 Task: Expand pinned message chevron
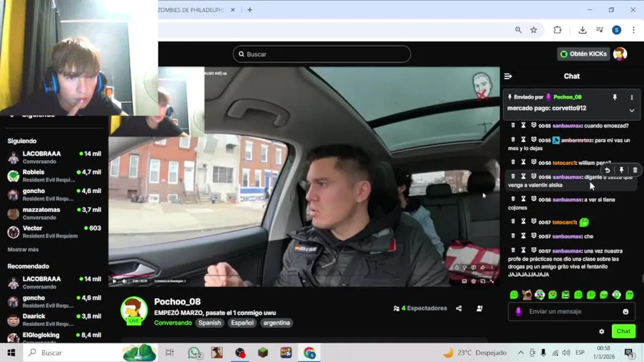click(x=632, y=110)
